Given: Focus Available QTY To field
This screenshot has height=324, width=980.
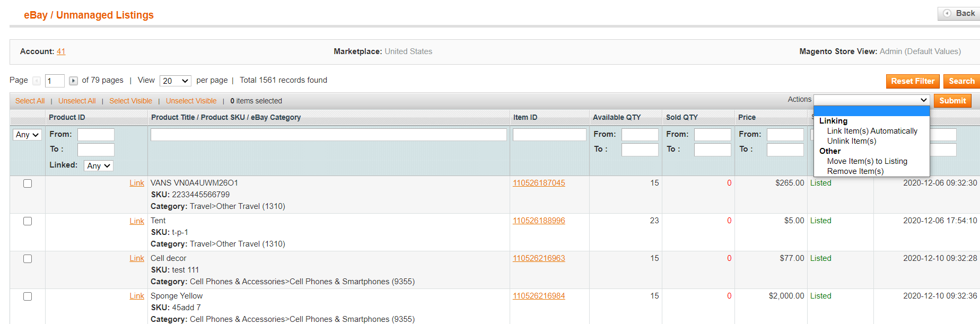Looking at the screenshot, I should 640,150.
